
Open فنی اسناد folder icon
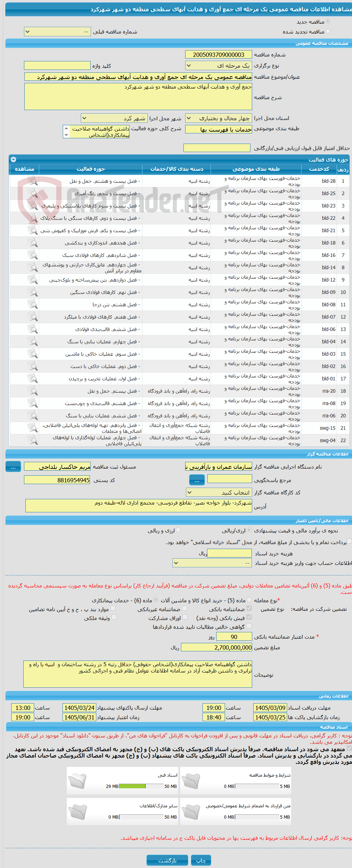pyautogui.click(x=77, y=781)
